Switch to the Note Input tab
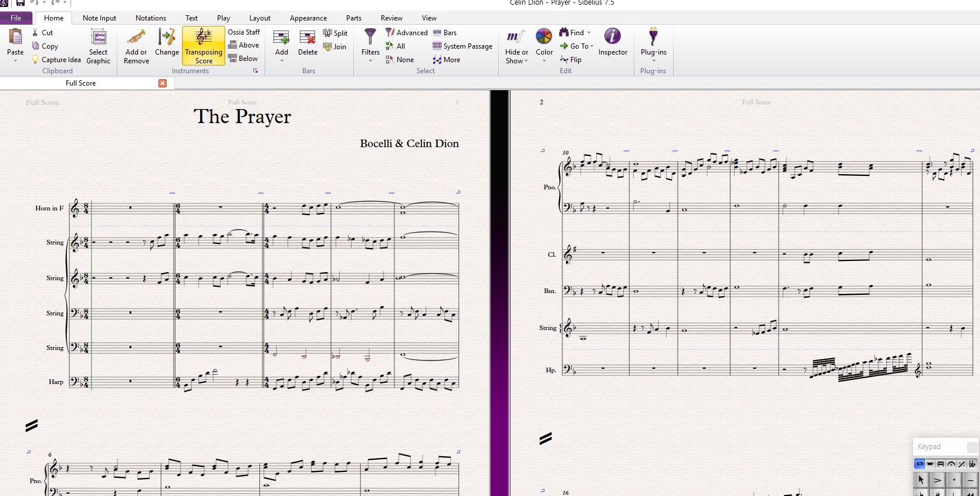 click(x=99, y=18)
